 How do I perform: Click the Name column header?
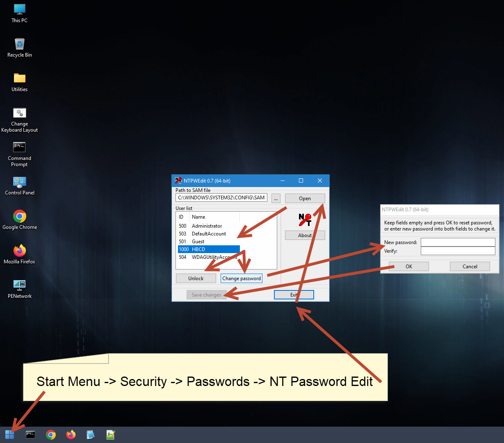point(214,217)
